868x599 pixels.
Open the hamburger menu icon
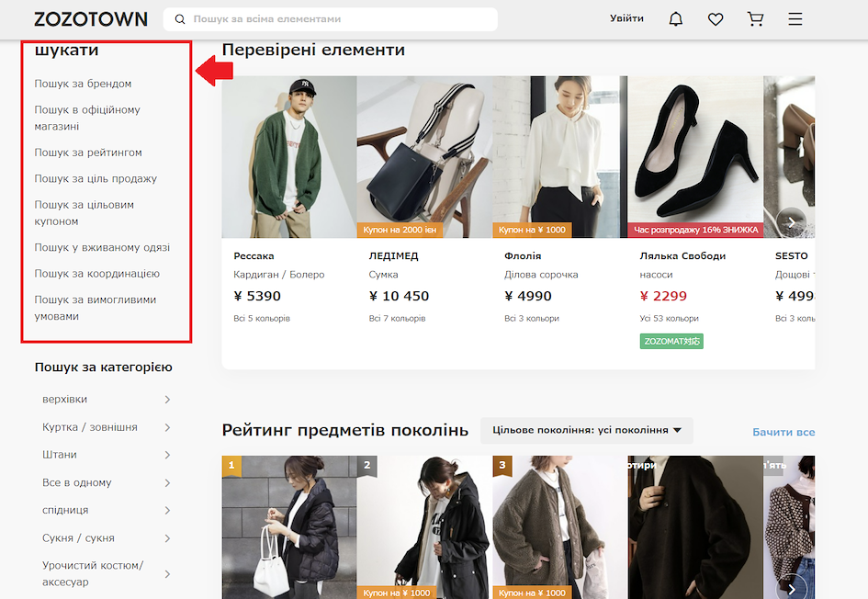coord(795,19)
